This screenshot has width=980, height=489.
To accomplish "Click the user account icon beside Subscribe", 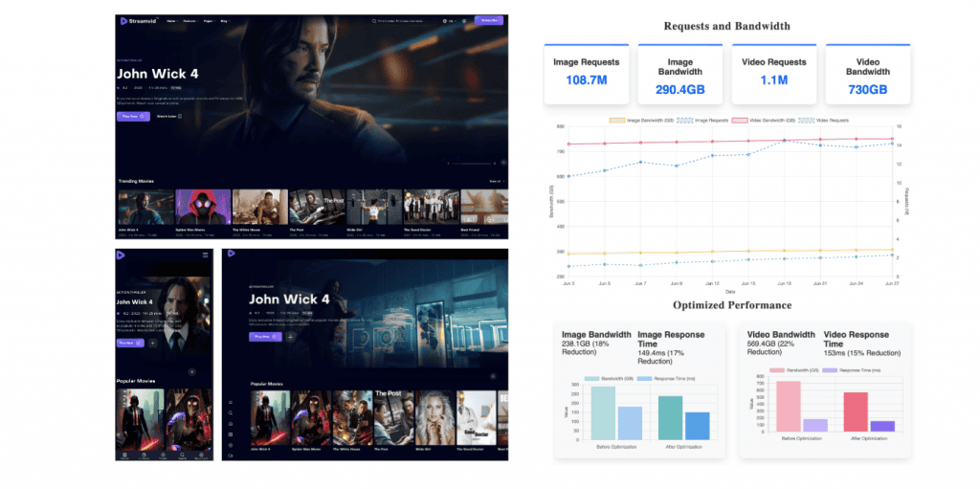I will point(464,21).
